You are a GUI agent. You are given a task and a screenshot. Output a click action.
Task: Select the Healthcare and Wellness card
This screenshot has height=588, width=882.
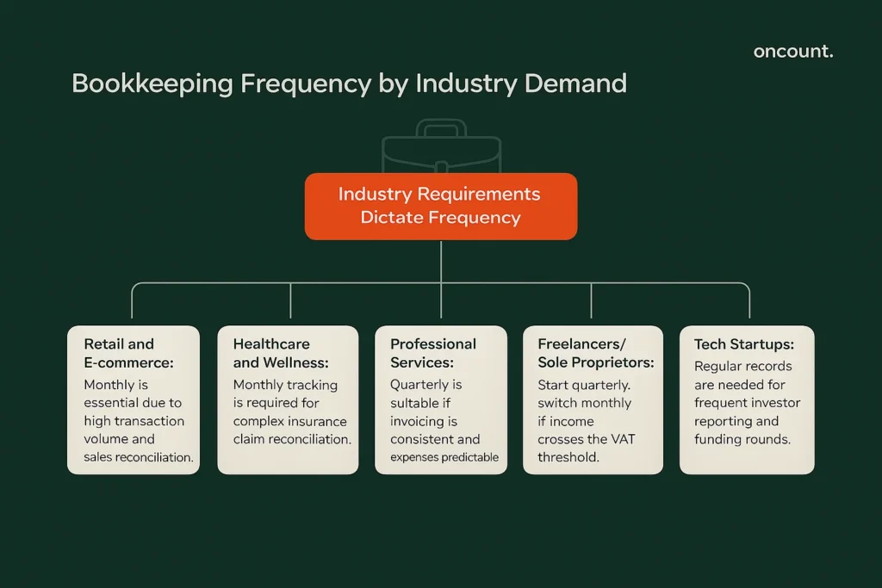tap(288, 399)
